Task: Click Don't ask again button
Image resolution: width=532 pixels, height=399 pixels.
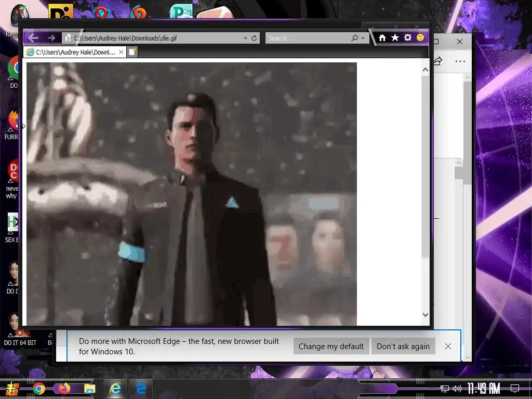Action: [403, 346]
